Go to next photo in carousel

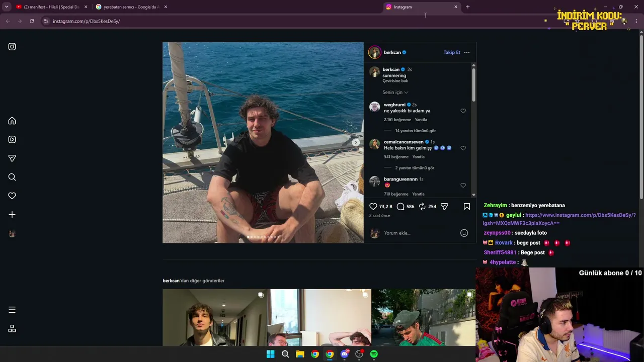(356, 142)
